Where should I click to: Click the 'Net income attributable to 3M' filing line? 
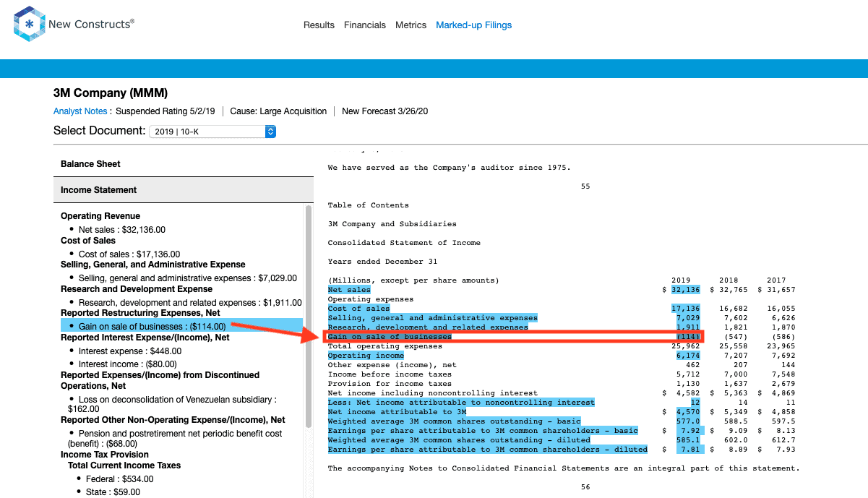(397, 412)
